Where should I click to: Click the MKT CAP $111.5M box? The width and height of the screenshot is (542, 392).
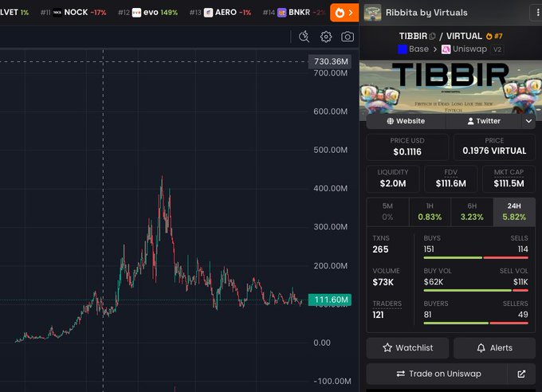[x=509, y=178]
